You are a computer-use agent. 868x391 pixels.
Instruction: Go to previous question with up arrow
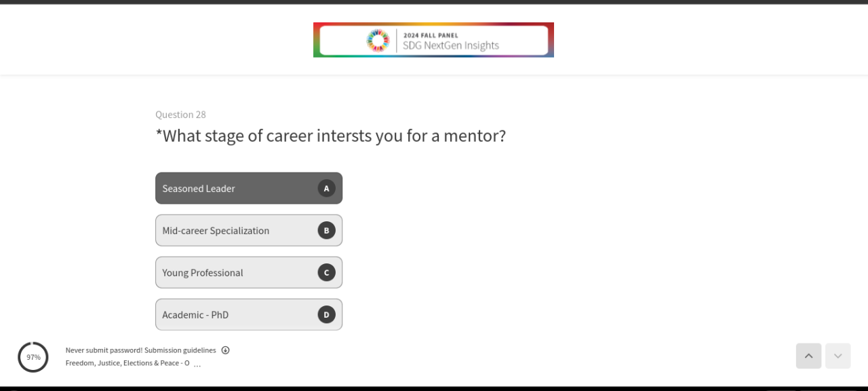tap(808, 356)
